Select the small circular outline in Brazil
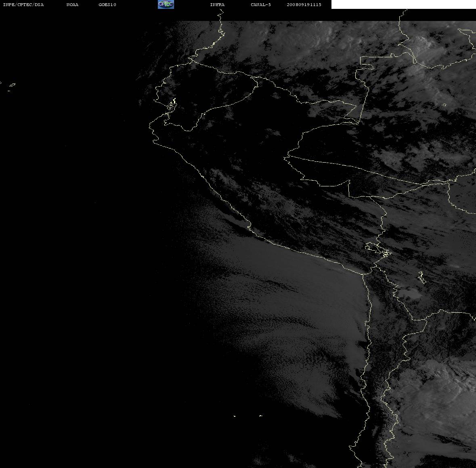Viewport: 476px width, 468px height. click(445, 105)
